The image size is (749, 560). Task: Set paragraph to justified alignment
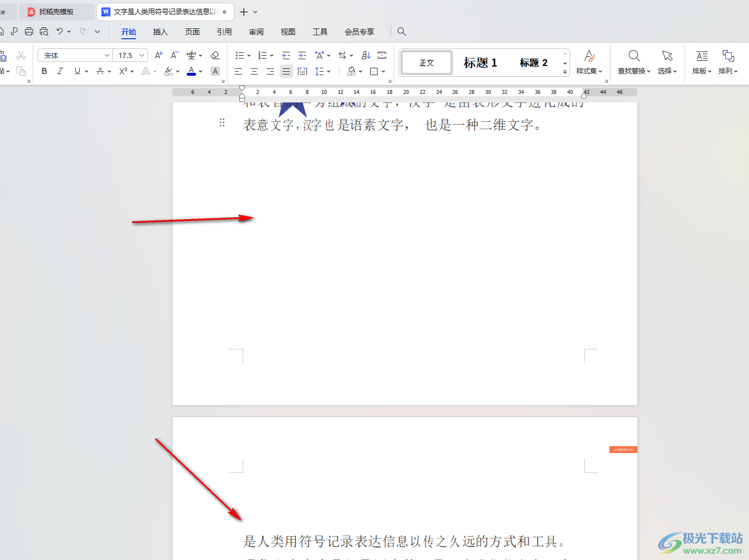286,71
